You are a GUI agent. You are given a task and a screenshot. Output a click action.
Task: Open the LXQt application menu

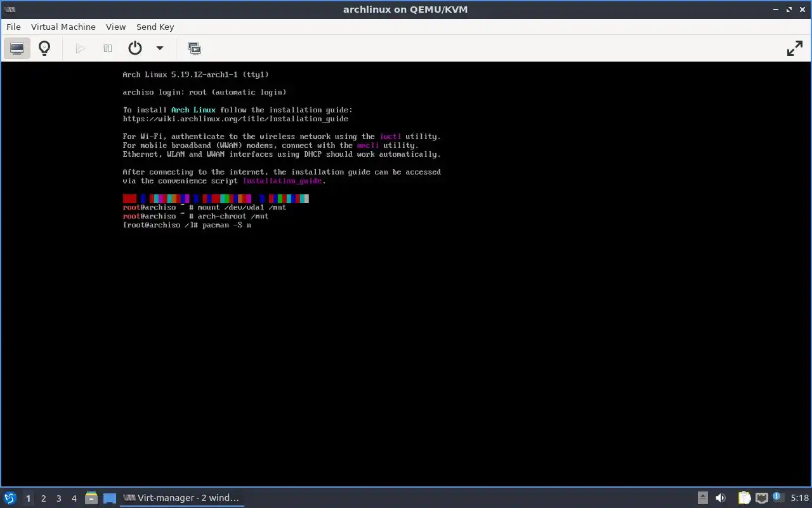[x=10, y=498]
